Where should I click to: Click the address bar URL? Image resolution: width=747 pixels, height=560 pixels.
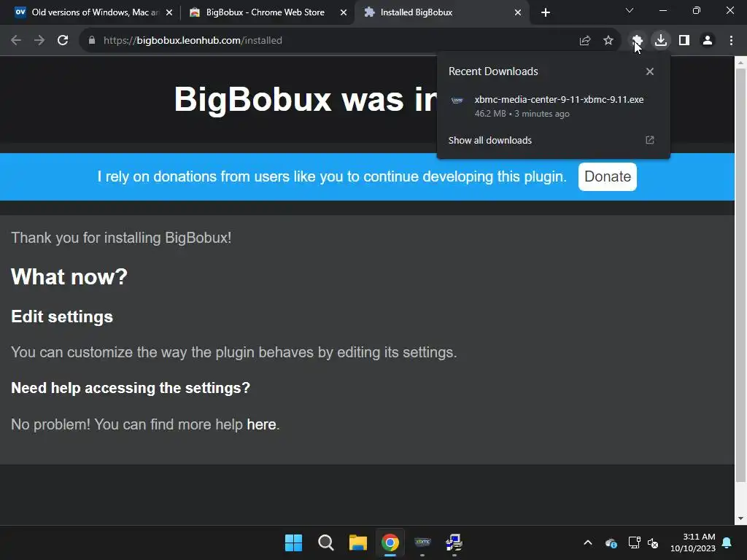point(193,41)
